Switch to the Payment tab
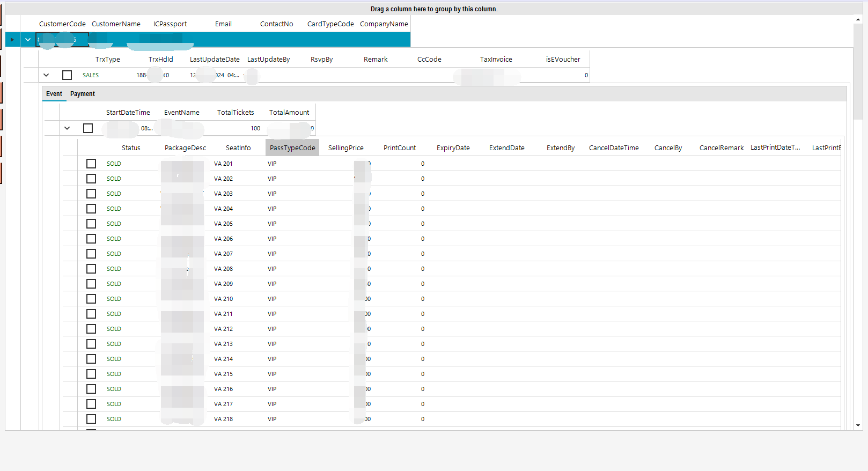The width and height of the screenshot is (868, 471). pyautogui.click(x=83, y=94)
